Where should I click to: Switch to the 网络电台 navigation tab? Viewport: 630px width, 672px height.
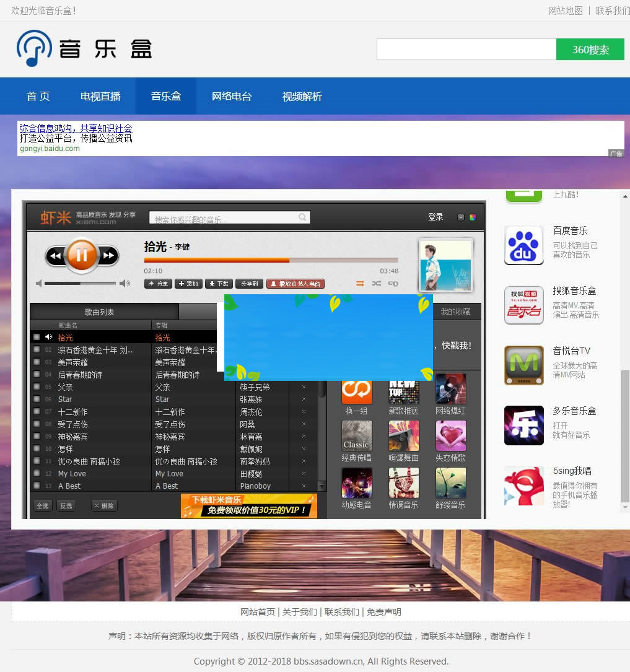[x=232, y=96]
